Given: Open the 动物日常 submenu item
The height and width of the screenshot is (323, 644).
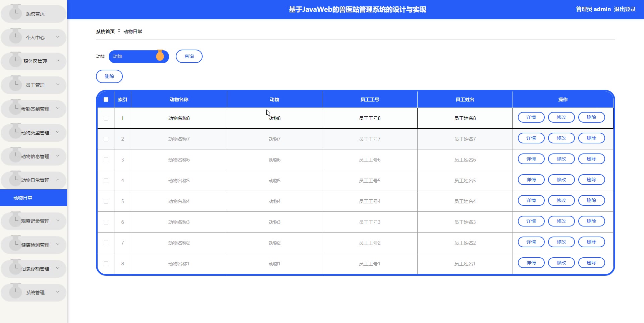Looking at the screenshot, I should click(23, 198).
